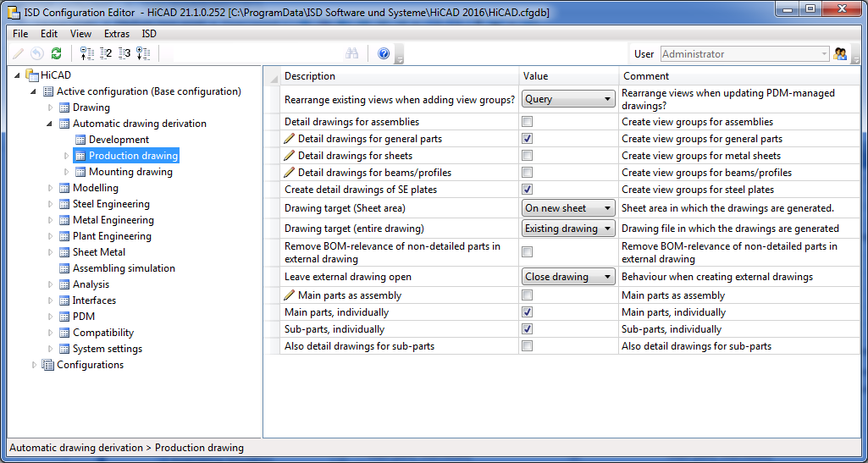
Task: Open the Leave external drawing open dropdown
Action: 568,277
